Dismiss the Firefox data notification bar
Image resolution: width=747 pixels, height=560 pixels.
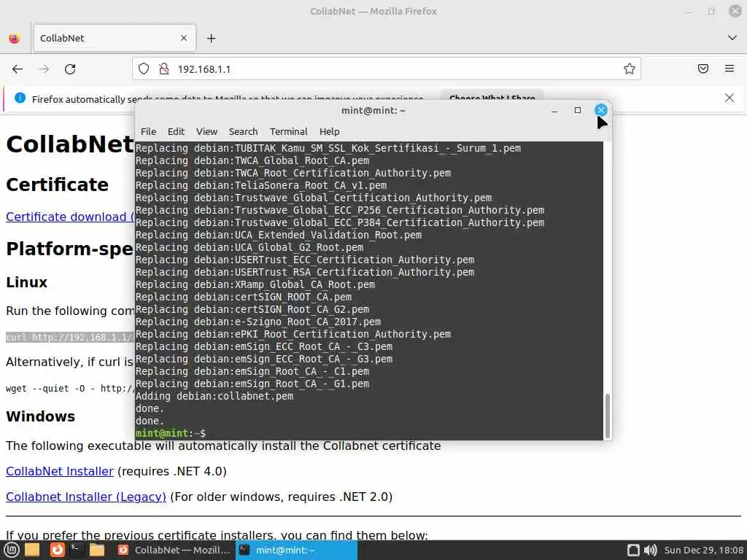(x=729, y=98)
